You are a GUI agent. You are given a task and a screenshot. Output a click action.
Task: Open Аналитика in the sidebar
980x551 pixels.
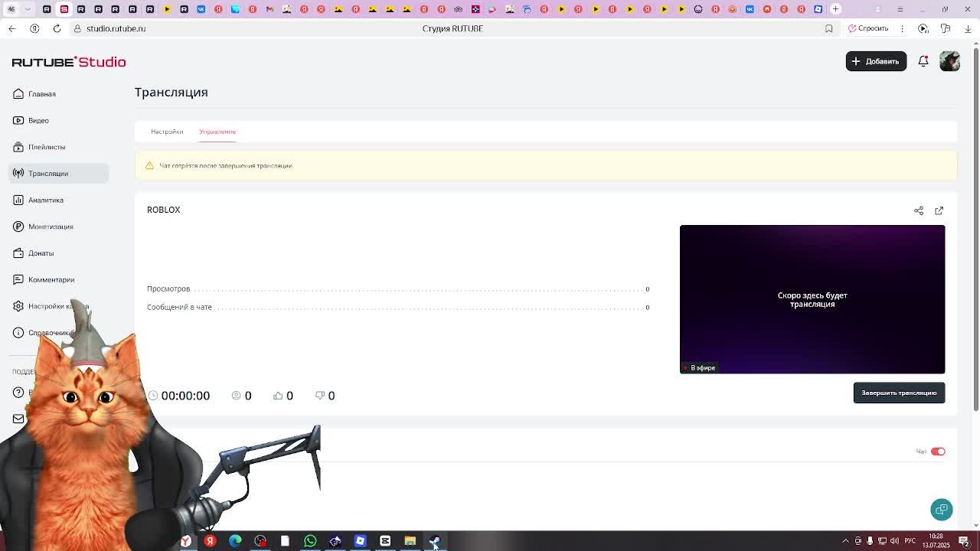[58, 200]
